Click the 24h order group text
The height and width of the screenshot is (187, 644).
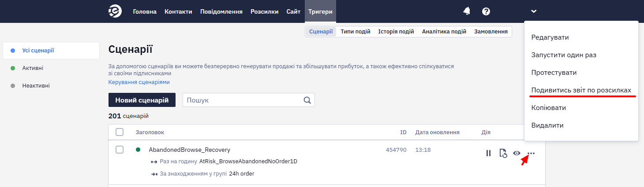tap(242, 174)
